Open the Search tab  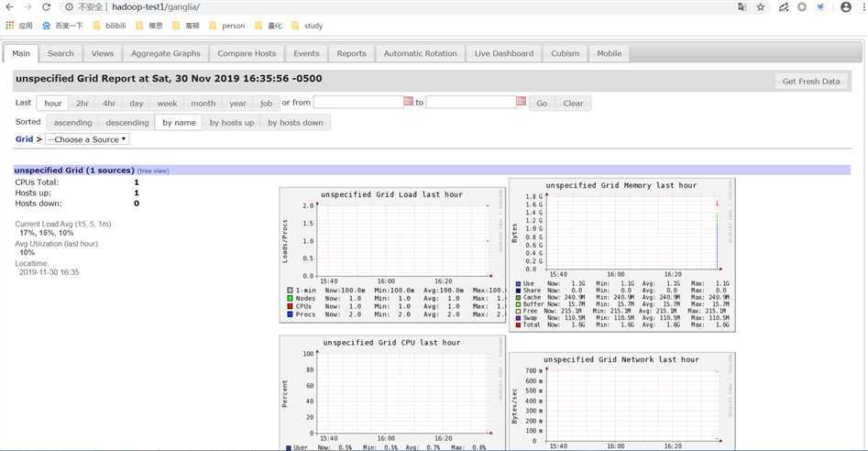[x=60, y=53]
